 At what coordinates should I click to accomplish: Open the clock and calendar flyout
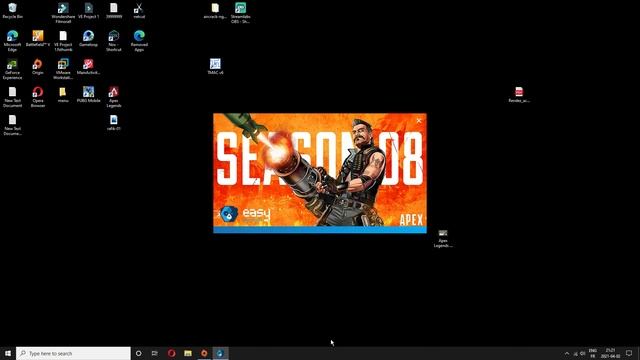coord(610,353)
